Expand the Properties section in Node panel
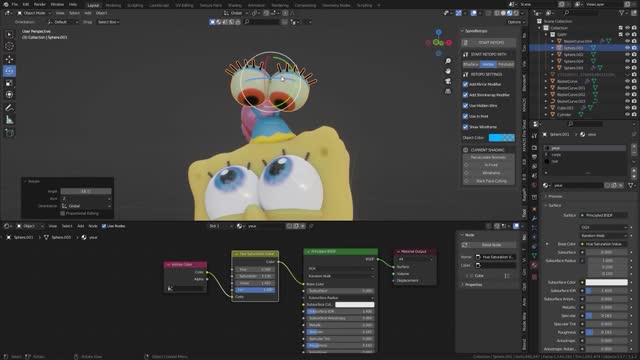Screen dimensions: 640x360 [x=473, y=285]
